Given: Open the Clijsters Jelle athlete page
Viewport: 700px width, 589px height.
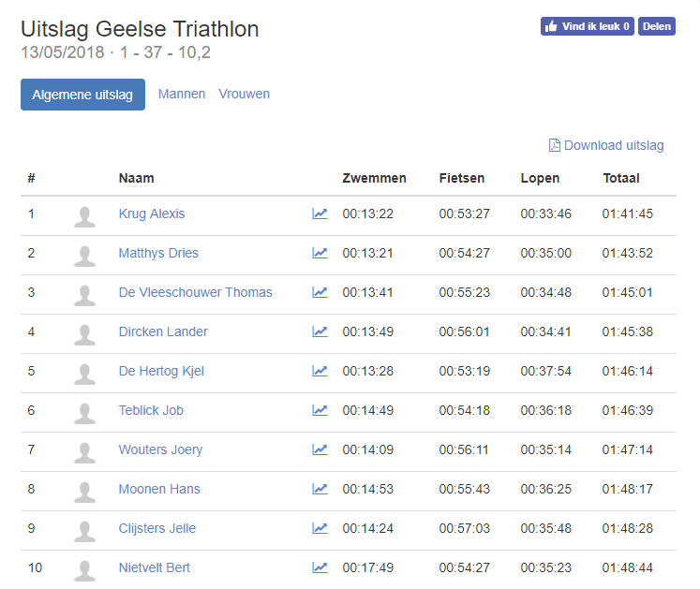Looking at the screenshot, I should pyautogui.click(x=157, y=528).
